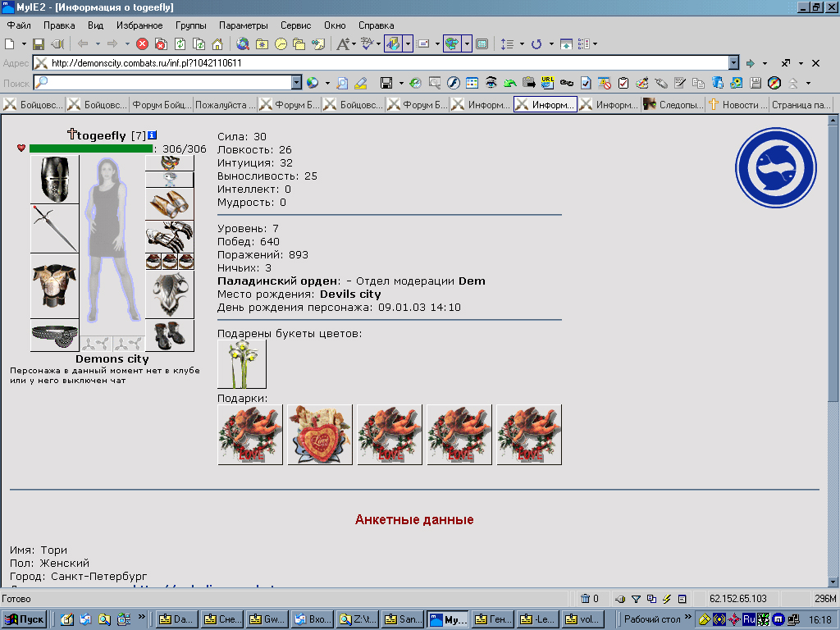Click the circular undo arrow icon
This screenshot has height=630, width=840.
pyautogui.click(x=536, y=44)
